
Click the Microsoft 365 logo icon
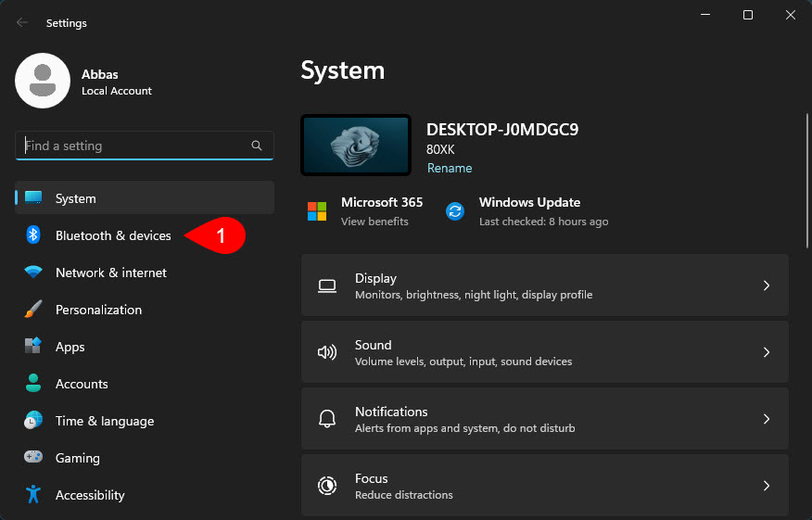point(317,211)
